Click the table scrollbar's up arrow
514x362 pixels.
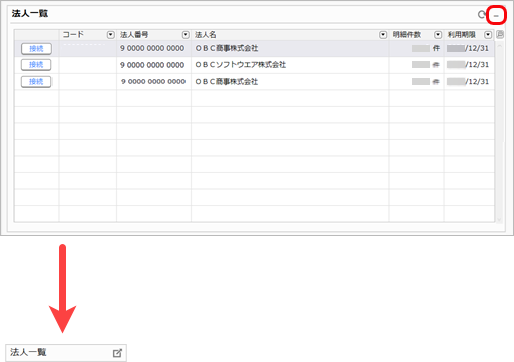[499, 46]
